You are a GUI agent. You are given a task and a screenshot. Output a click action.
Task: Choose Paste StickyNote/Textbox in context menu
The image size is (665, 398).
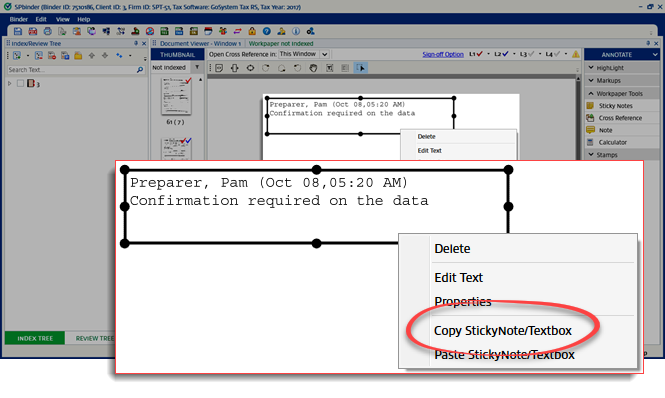[x=504, y=355]
